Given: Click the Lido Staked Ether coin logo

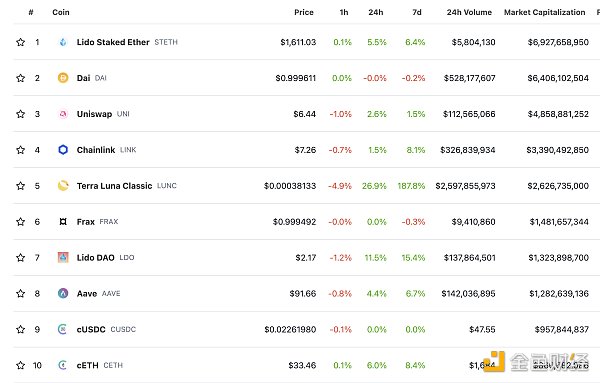Looking at the screenshot, I should tap(63, 42).
